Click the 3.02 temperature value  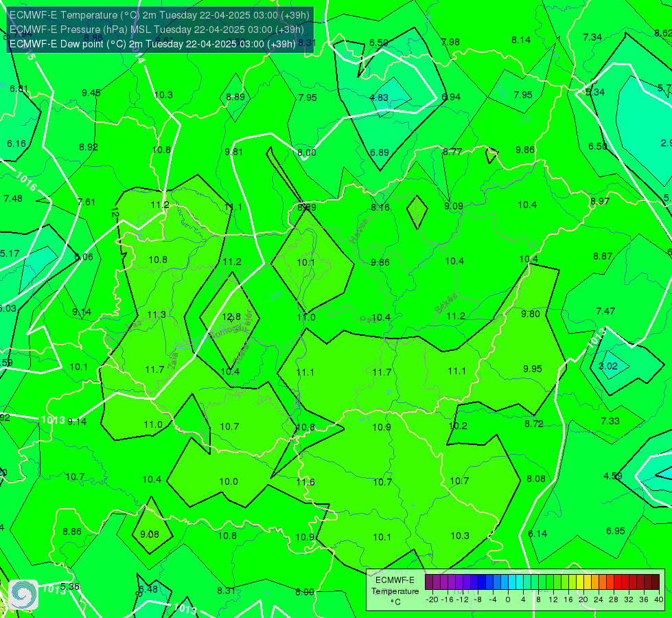tap(608, 366)
